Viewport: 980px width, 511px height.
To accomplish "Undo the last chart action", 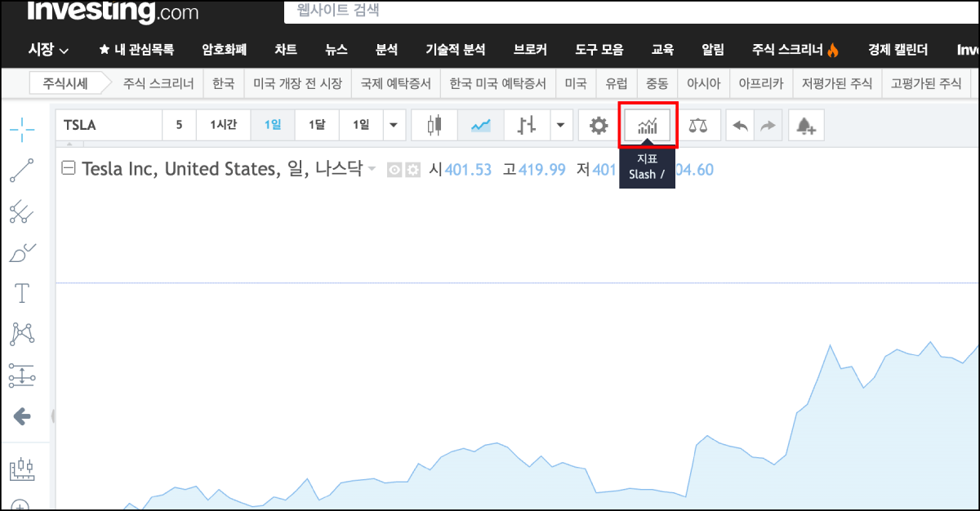I will pos(741,126).
